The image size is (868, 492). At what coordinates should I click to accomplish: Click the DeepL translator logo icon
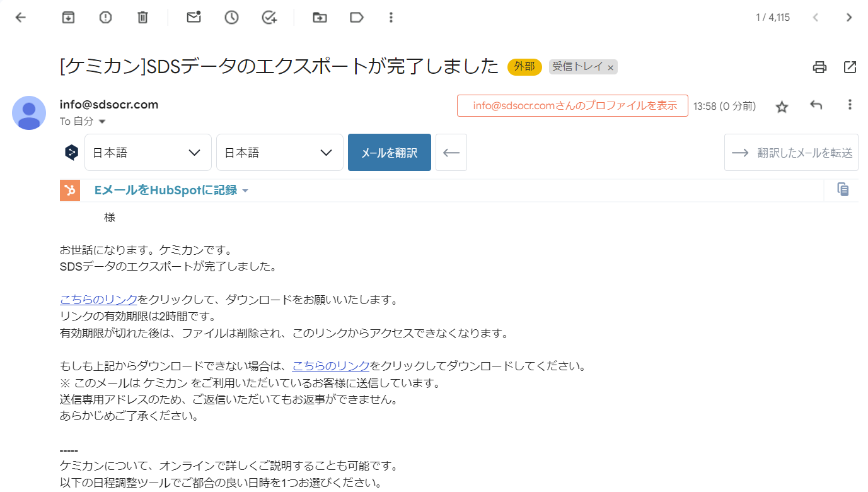tap(71, 152)
